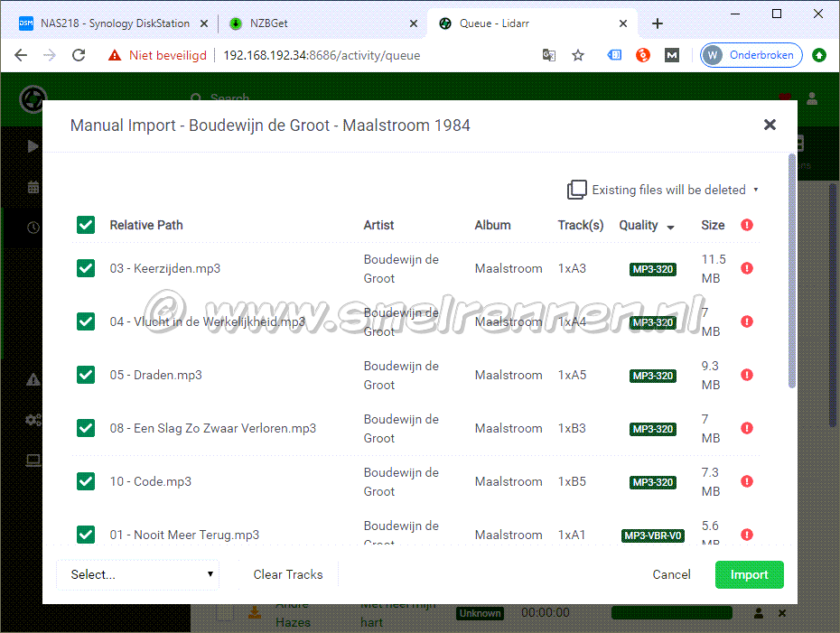Click Artist cell of Keerzijden row
This screenshot has height=633, width=840.
pyautogui.click(x=401, y=269)
